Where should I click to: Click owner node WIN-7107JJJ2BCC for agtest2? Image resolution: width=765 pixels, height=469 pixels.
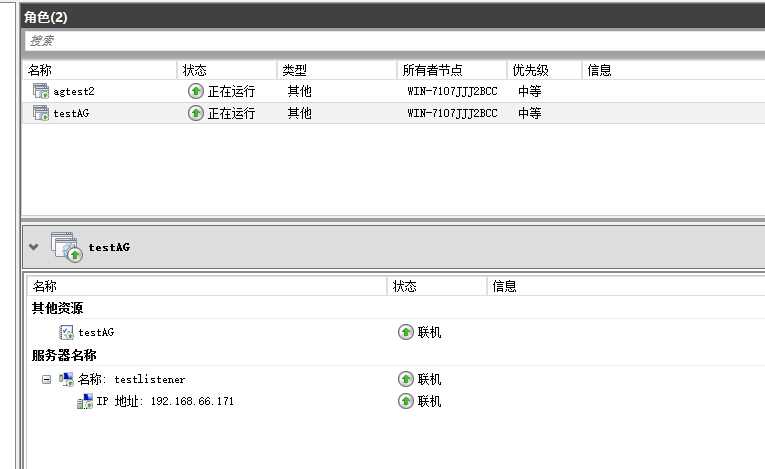coord(452,91)
